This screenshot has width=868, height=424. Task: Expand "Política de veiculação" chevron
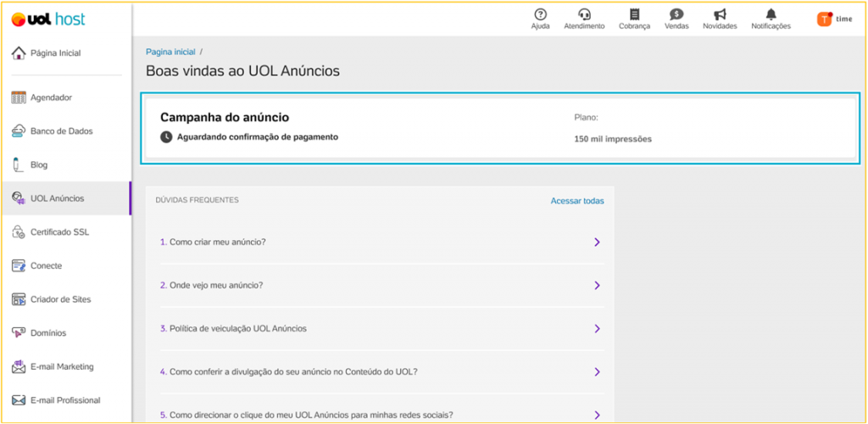[597, 328]
